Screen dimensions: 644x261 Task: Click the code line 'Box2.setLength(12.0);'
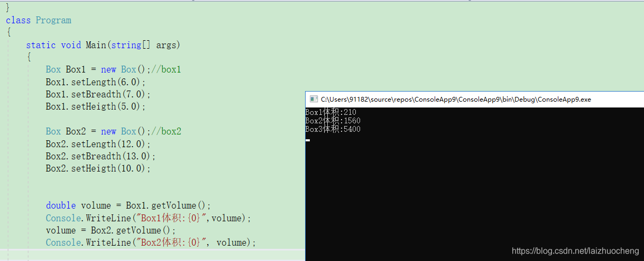pyautogui.click(x=98, y=144)
